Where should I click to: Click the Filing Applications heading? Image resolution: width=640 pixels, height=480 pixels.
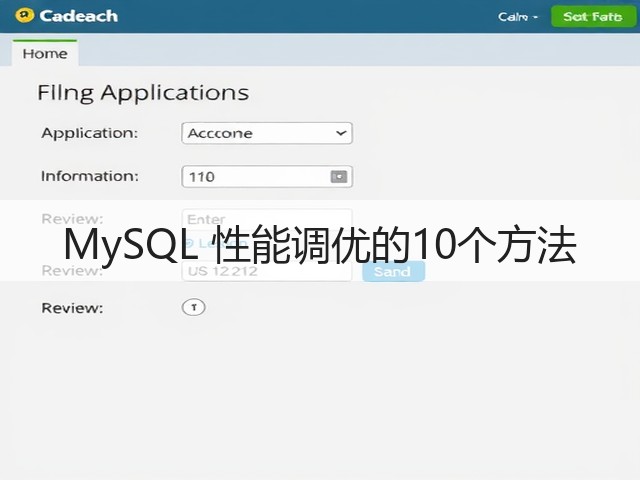[143, 93]
